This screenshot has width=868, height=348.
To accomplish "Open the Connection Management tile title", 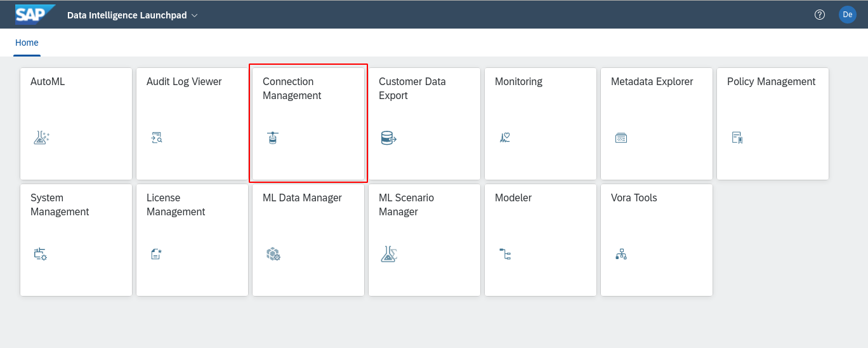I will 292,88.
